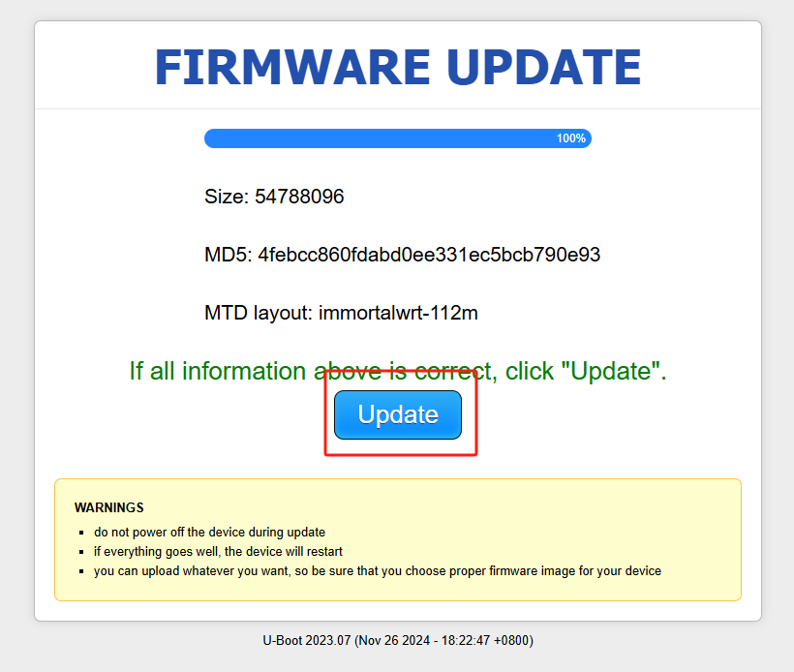Click the FIRMWARE UPDATE heading

[x=397, y=68]
